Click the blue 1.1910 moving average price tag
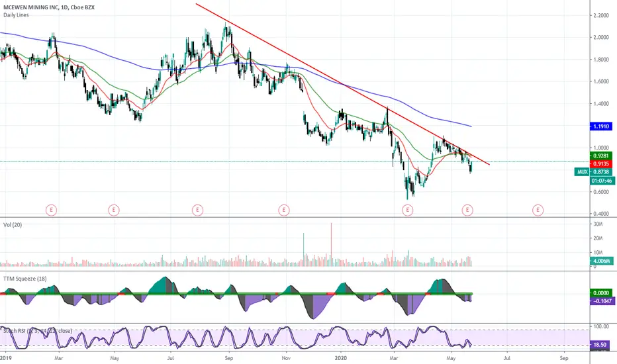 [601, 126]
